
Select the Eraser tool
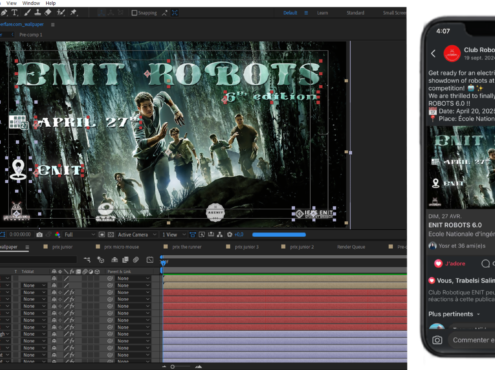pyautogui.click(x=48, y=13)
